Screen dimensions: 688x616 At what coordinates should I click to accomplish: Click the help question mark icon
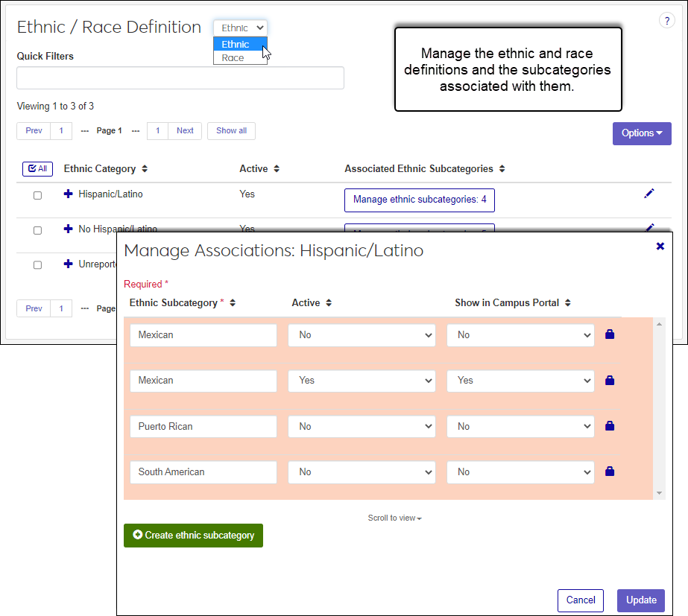pos(666,21)
